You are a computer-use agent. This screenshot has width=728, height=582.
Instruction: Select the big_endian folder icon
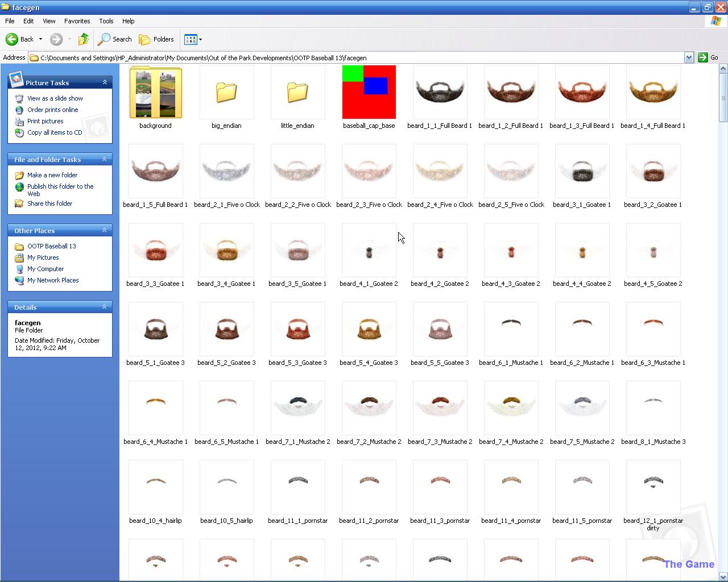tap(226, 92)
